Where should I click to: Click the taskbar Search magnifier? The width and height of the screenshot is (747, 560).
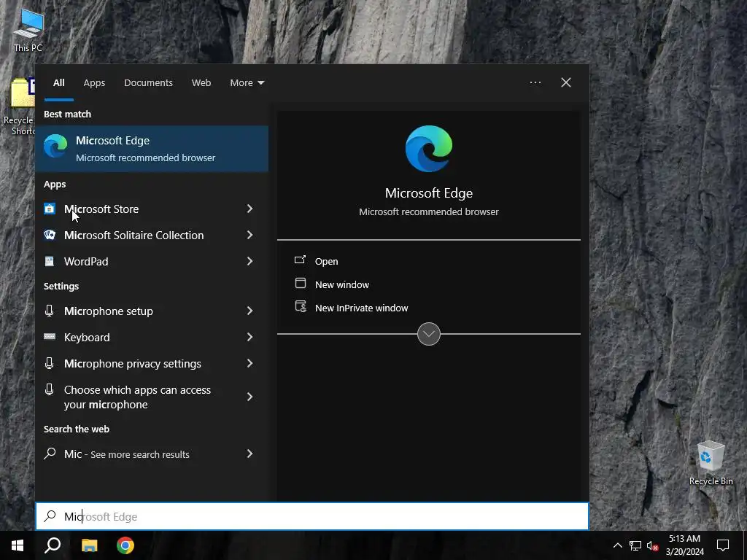pyautogui.click(x=53, y=545)
